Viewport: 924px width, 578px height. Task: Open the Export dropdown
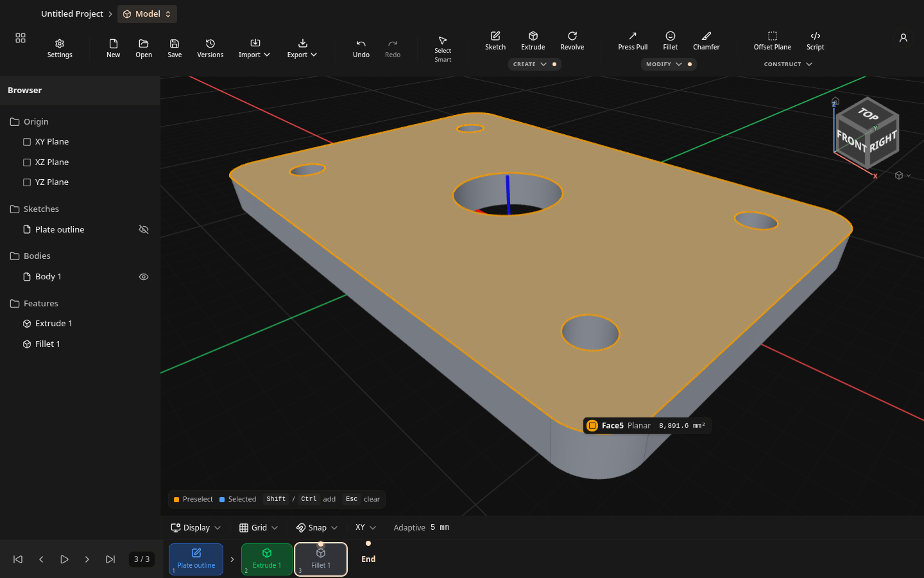click(x=302, y=48)
